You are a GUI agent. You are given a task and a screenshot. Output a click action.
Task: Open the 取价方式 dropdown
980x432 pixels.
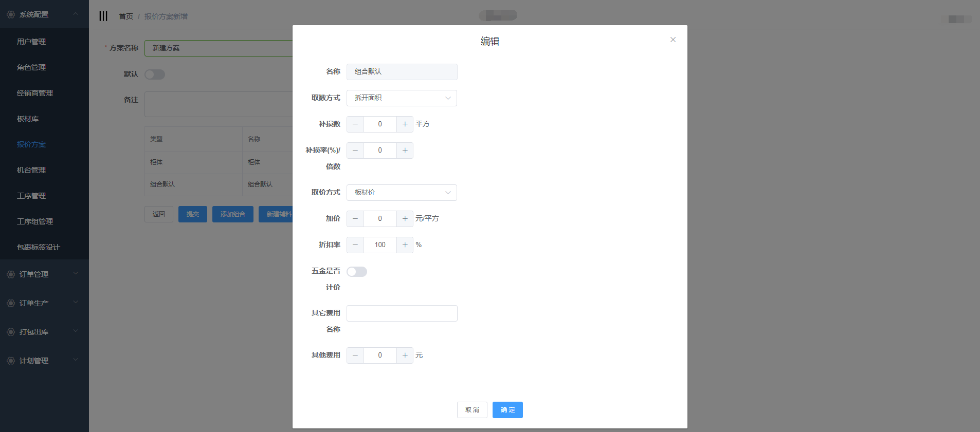402,193
